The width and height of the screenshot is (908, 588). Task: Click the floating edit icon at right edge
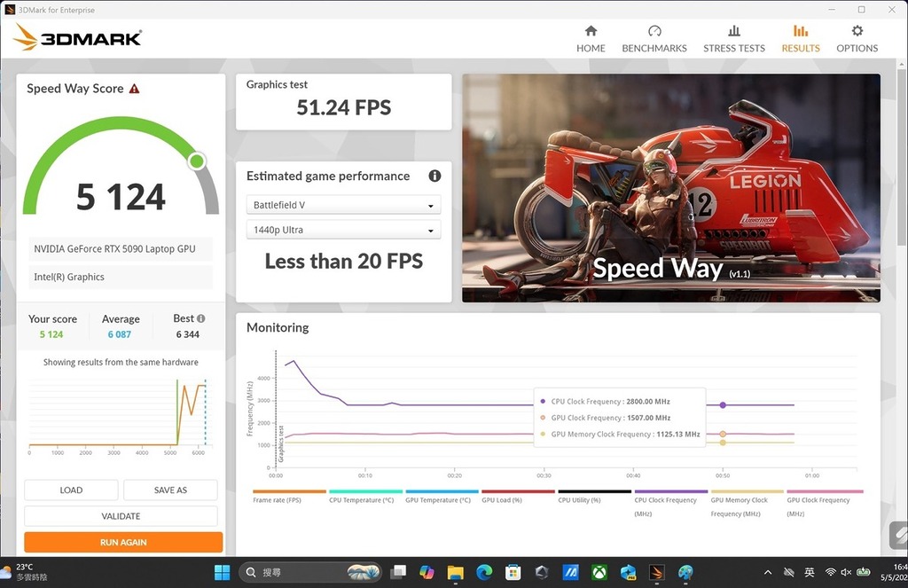pos(899,536)
